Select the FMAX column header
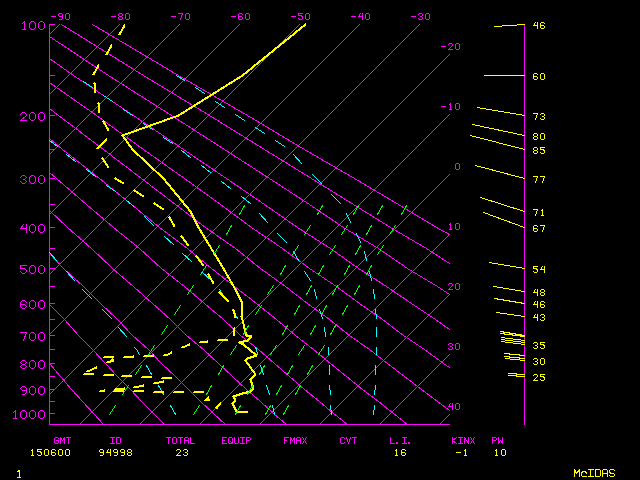Image resolution: width=640 pixels, height=480 pixels. pos(294,439)
